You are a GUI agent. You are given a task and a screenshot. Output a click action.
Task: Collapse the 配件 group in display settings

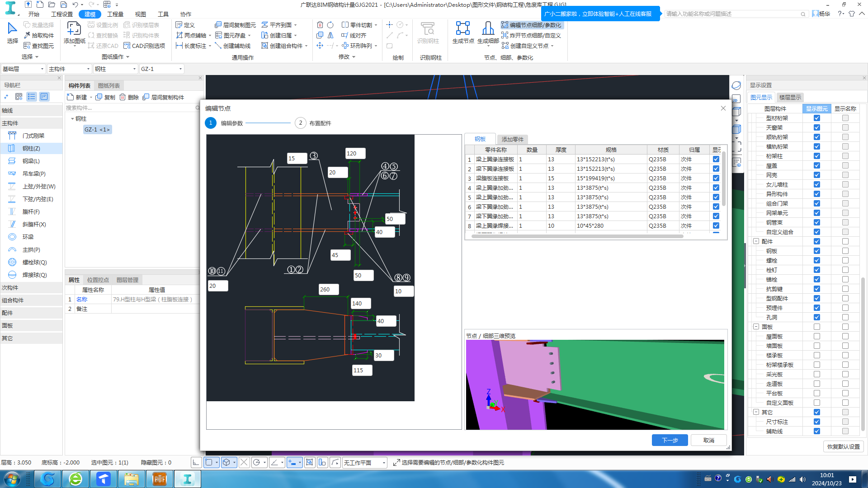click(756, 241)
